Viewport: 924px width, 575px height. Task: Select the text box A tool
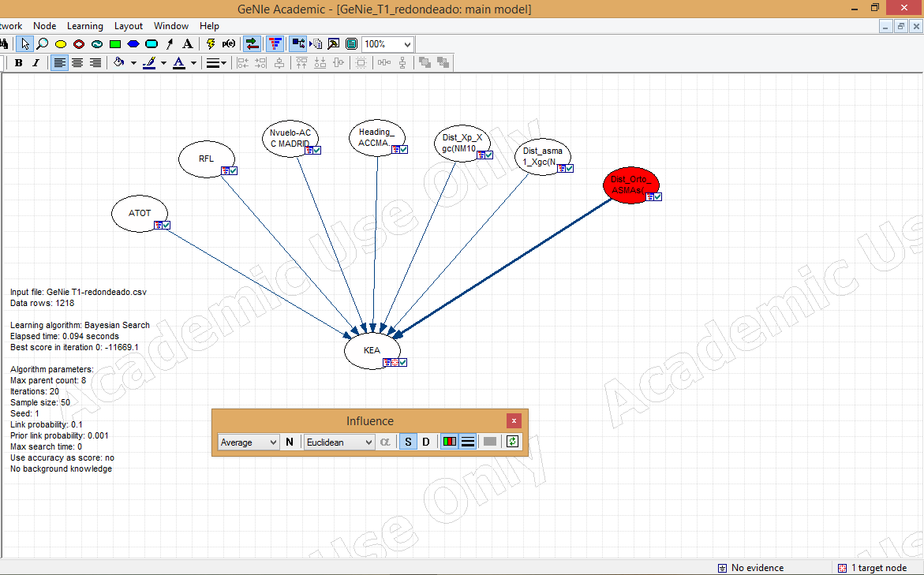click(x=187, y=44)
